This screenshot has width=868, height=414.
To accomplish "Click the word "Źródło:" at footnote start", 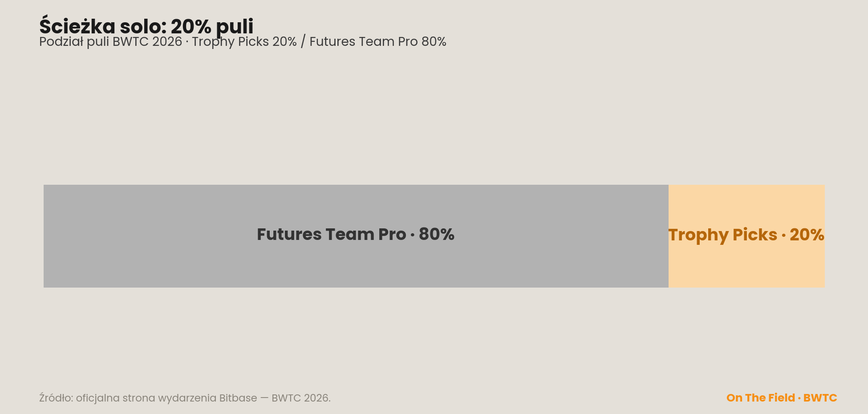I will click(x=56, y=398).
